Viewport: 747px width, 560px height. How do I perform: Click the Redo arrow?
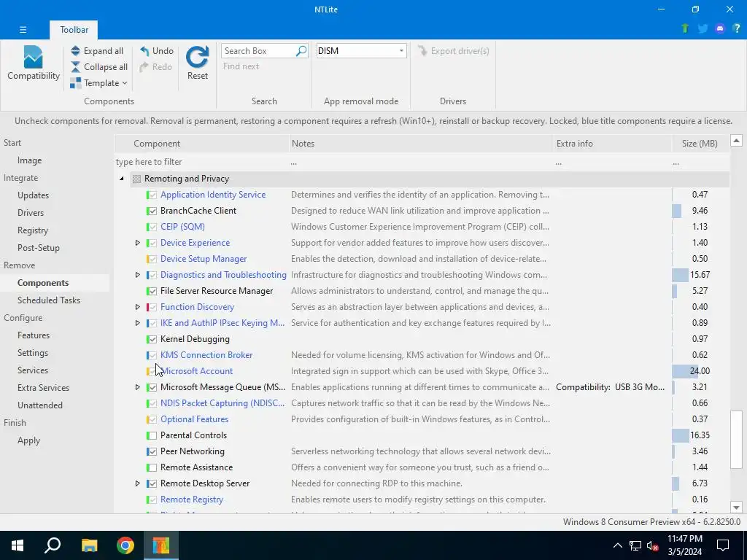pos(144,67)
